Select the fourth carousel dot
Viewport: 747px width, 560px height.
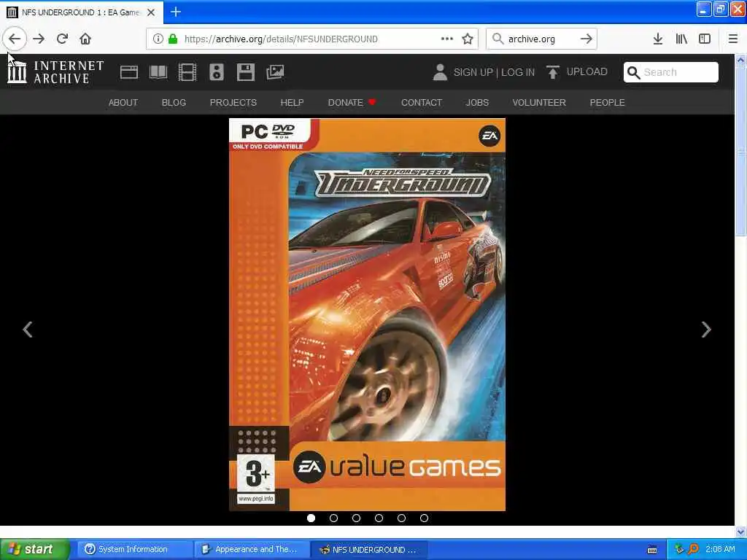(x=379, y=518)
